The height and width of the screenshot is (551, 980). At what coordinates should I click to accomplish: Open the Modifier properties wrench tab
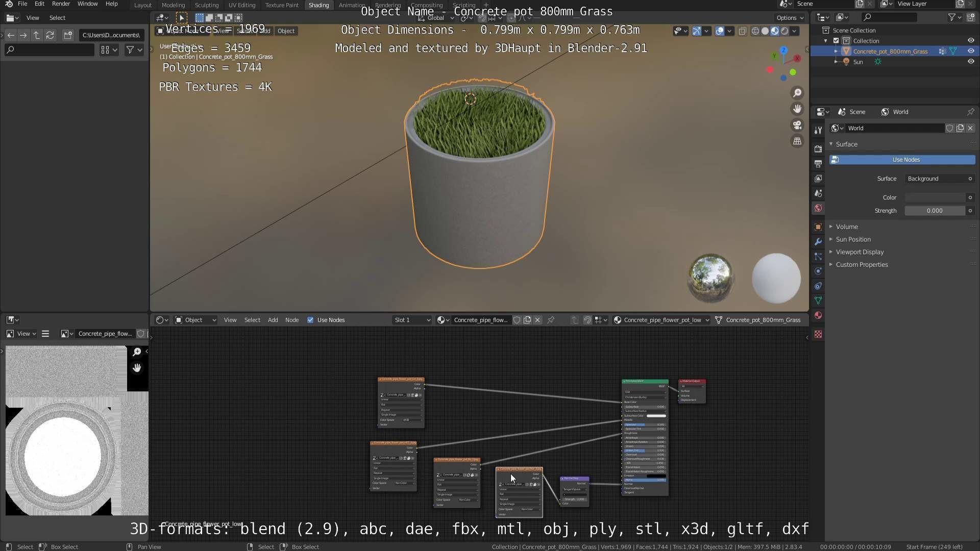(x=818, y=241)
